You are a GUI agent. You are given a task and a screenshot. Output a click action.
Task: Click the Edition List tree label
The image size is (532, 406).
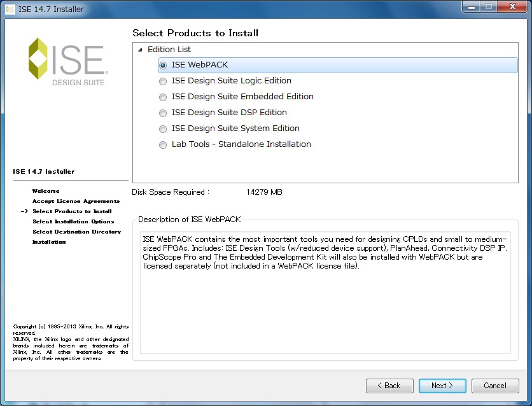[x=169, y=50]
